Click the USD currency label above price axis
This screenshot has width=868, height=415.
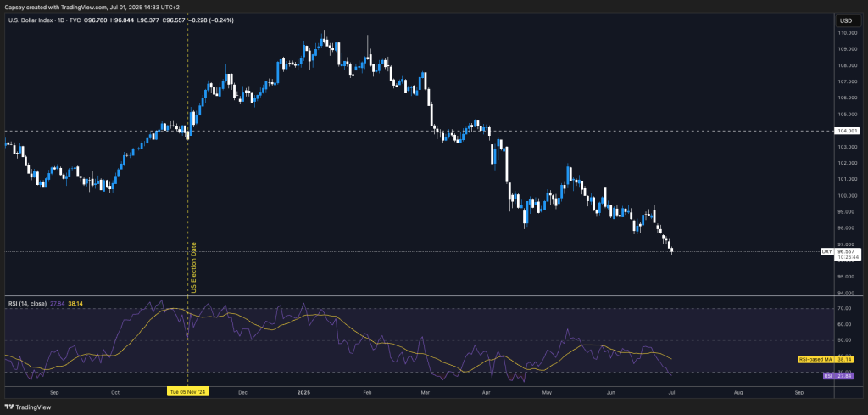(x=844, y=20)
